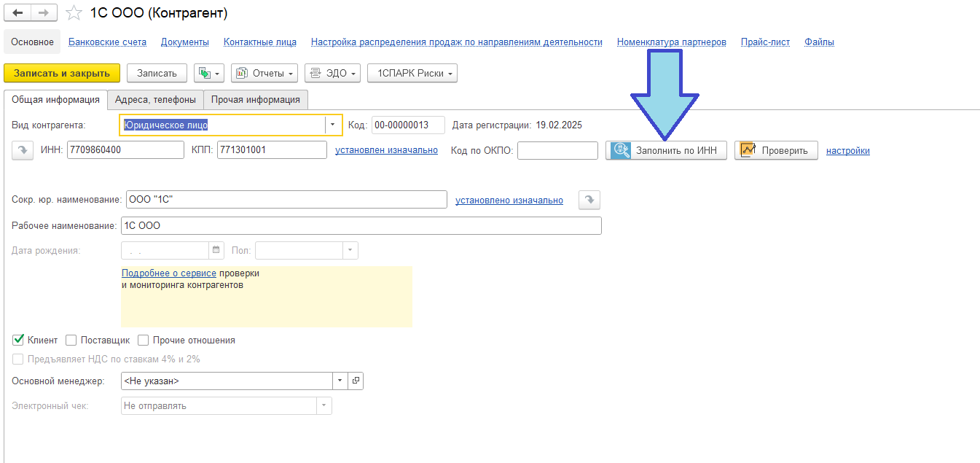980x463 pixels.
Task: Click the Рабочее наименование field
Action: click(x=361, y=225)
